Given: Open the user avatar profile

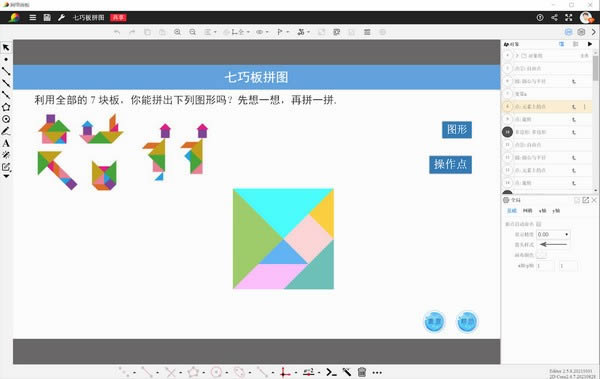Looking at the screenshot, I should [x=586, y=17].
